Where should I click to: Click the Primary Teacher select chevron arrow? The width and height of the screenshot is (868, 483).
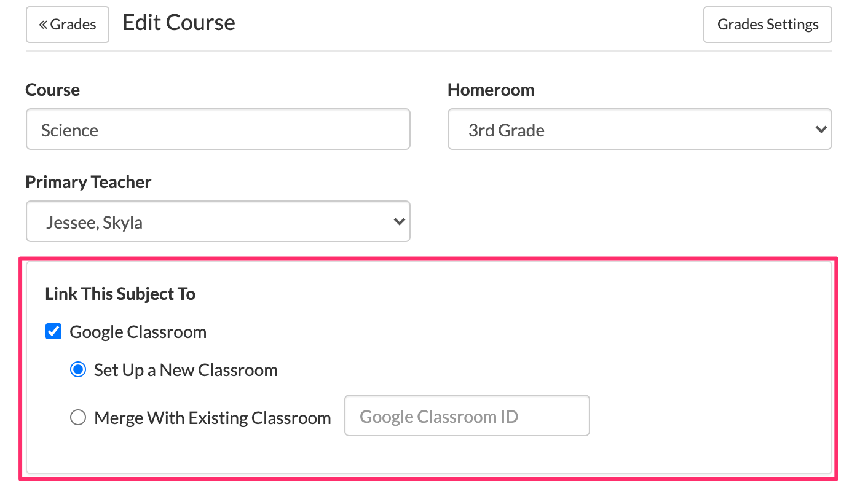399,221
